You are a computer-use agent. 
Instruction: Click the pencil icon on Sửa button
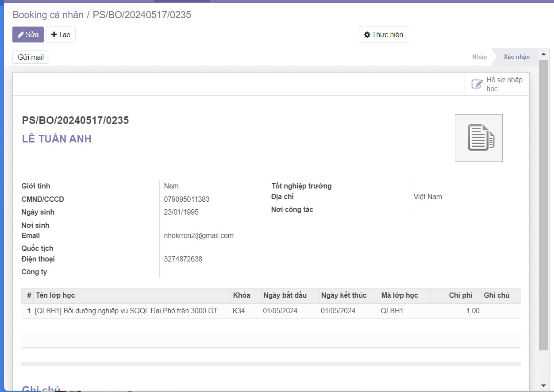click(20, 35)
